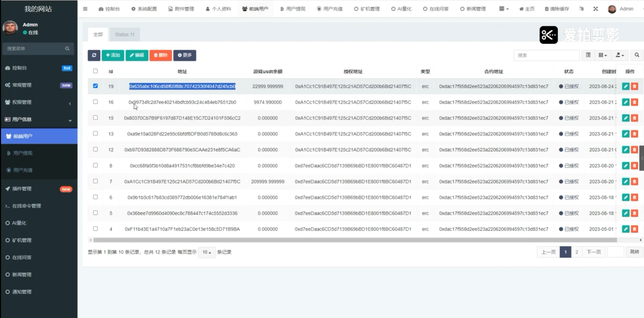Click the sidebar menu search magnifier icon
This screenshot has width=644, height=318.
(x=67, y=48)
